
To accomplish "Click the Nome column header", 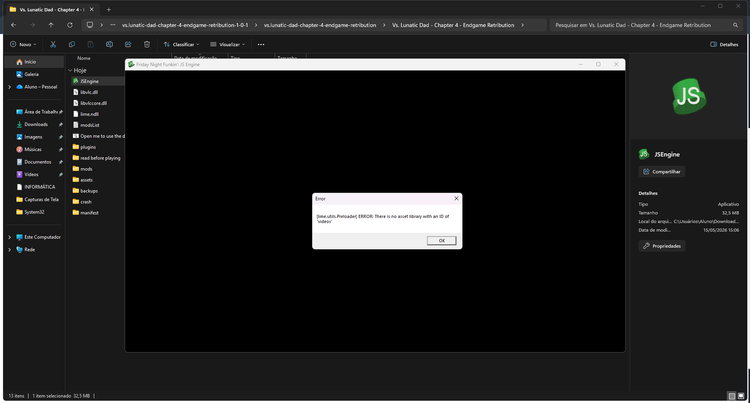I will coord(84,58).
